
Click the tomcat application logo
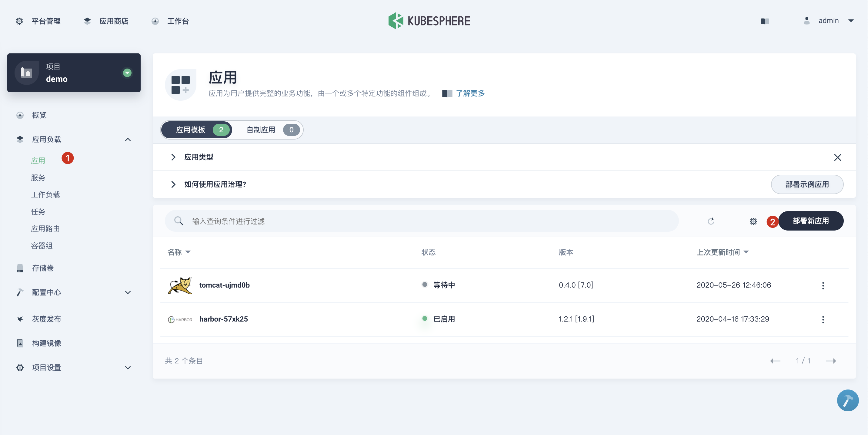pos(180,285)
